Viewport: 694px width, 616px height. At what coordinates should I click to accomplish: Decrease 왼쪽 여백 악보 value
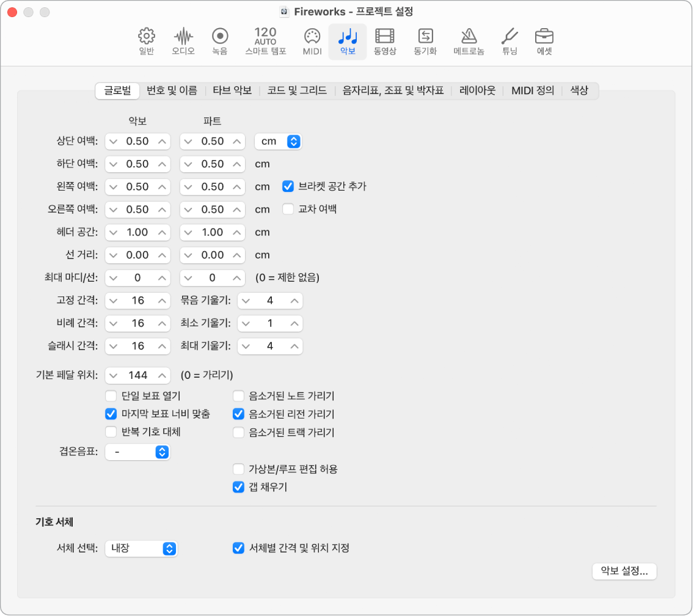coord(113,187)
